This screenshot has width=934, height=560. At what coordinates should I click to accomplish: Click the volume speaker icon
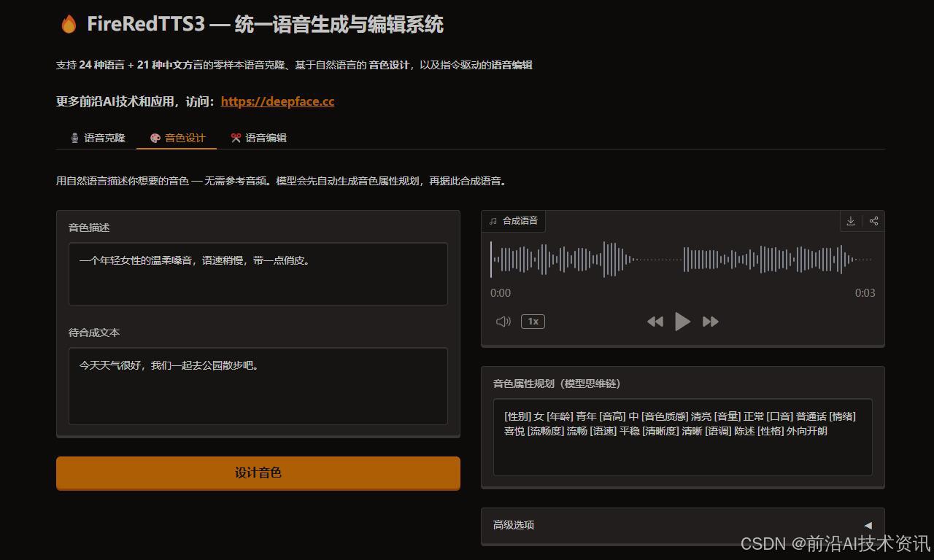coord(503,322)
